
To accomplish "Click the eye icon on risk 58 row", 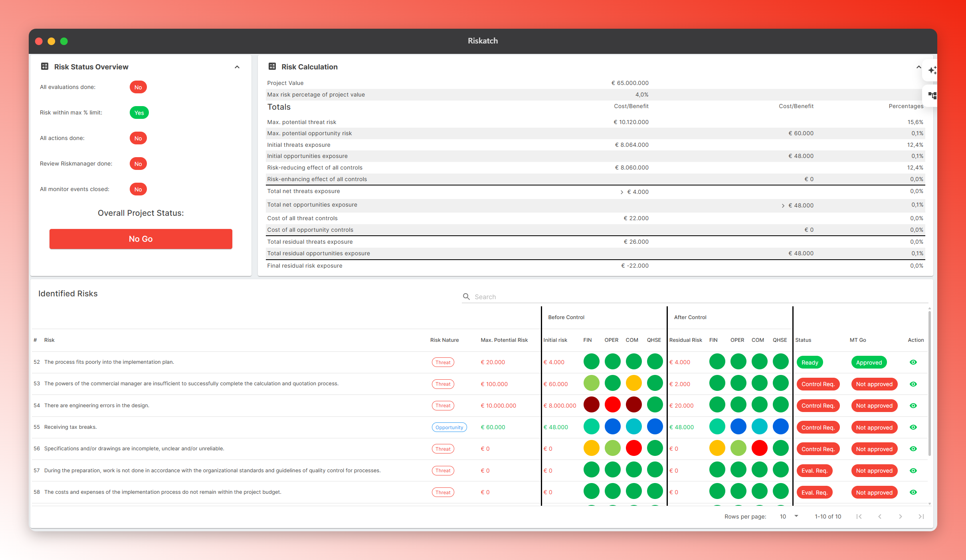I will 913,492.
